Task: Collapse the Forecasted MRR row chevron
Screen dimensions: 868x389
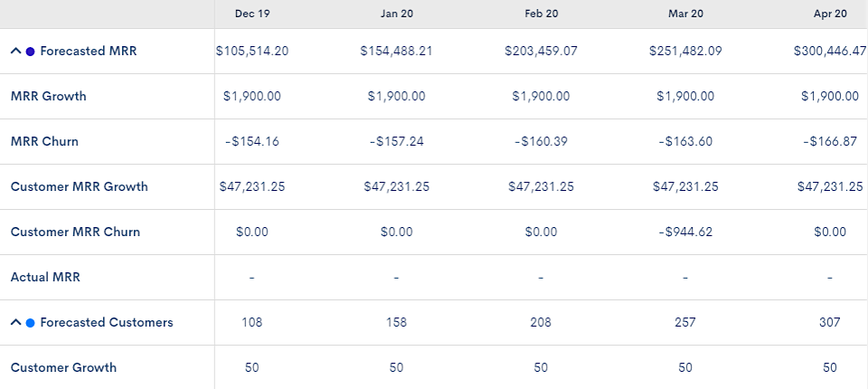Action: pos(15,52)
